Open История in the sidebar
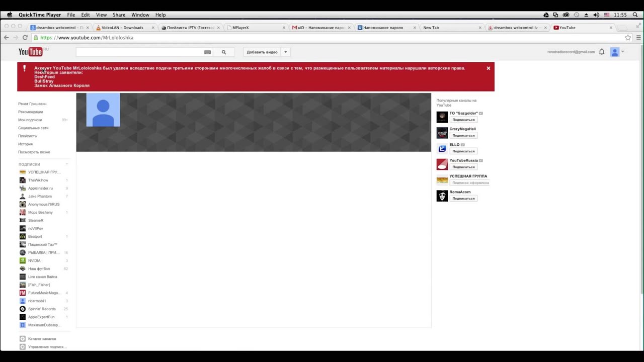This screenshot has width=644, height=362. 25,144
